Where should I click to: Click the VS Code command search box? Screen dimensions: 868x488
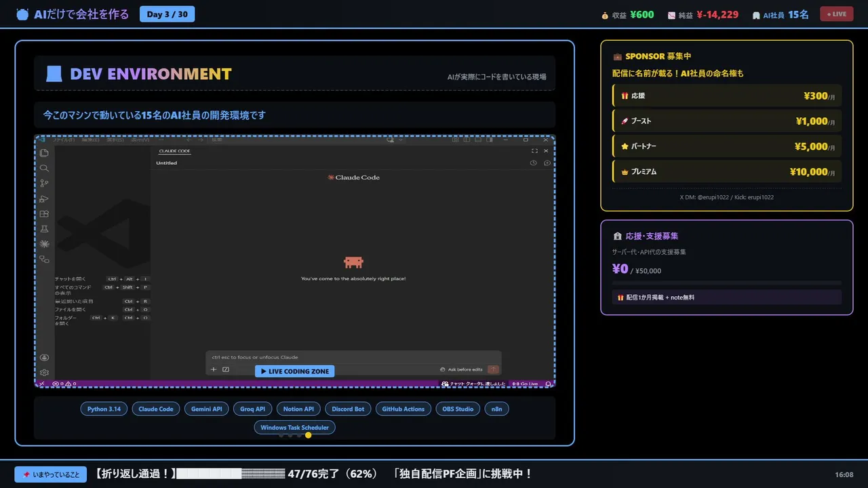point(295,140)
